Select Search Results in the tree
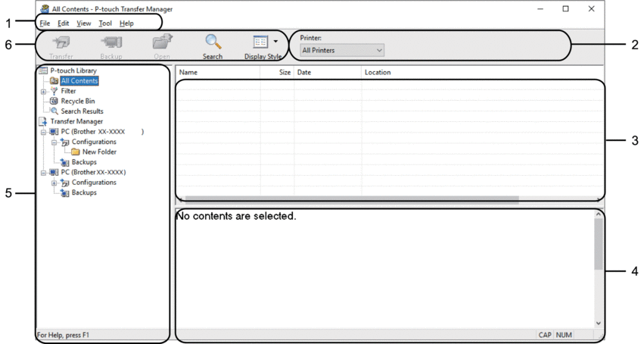Image resolution: width=644 pixels, height=344 pixels. [x=82, y=111]
